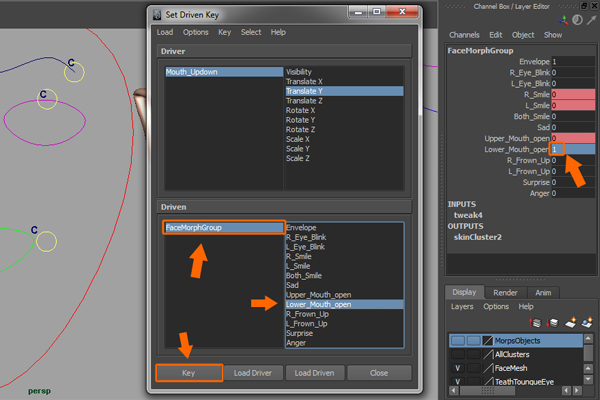The height and width of the screenshot is (400, 600).
Task: Open Help menu in Layer Editor
Action: [x=526, y=306]
